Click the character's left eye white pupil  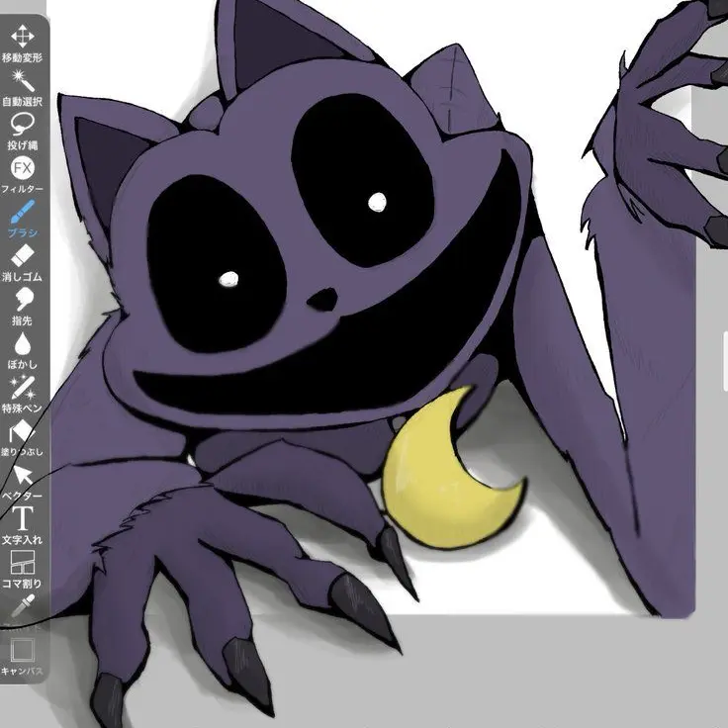click(x=228, y=279)
